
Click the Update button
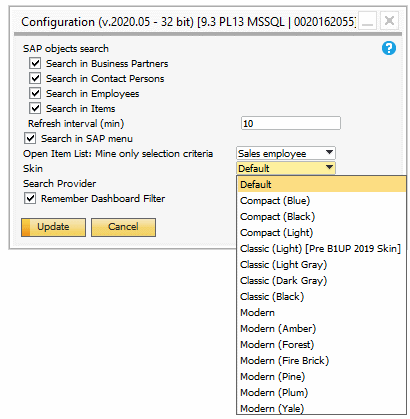53,227
